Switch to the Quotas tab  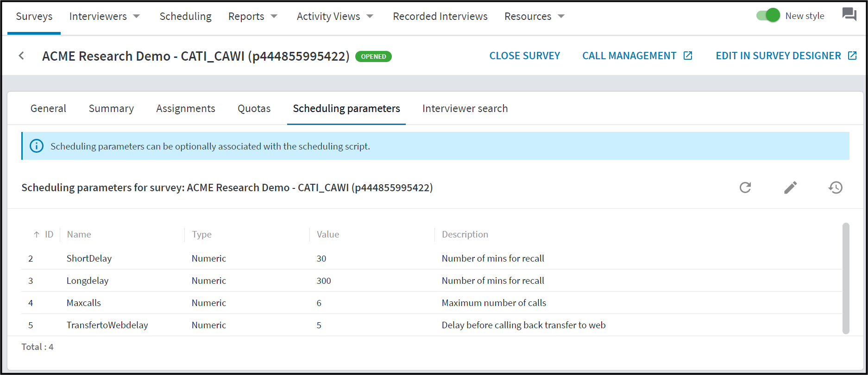click(x=254, y=108)
